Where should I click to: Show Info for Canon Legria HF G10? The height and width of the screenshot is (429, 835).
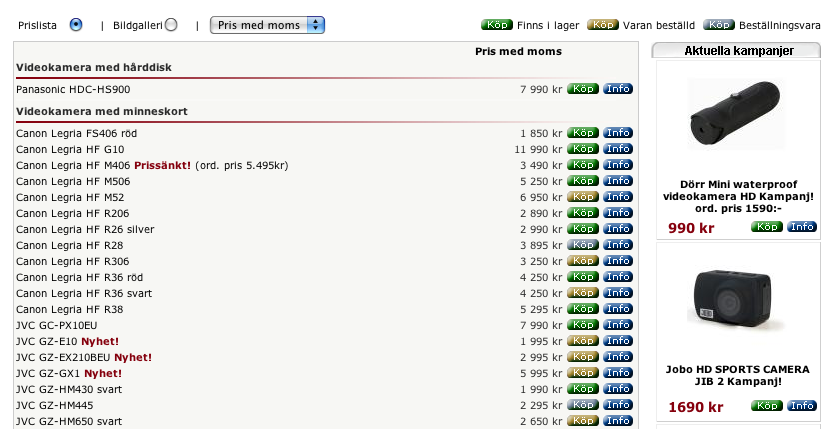618,148
